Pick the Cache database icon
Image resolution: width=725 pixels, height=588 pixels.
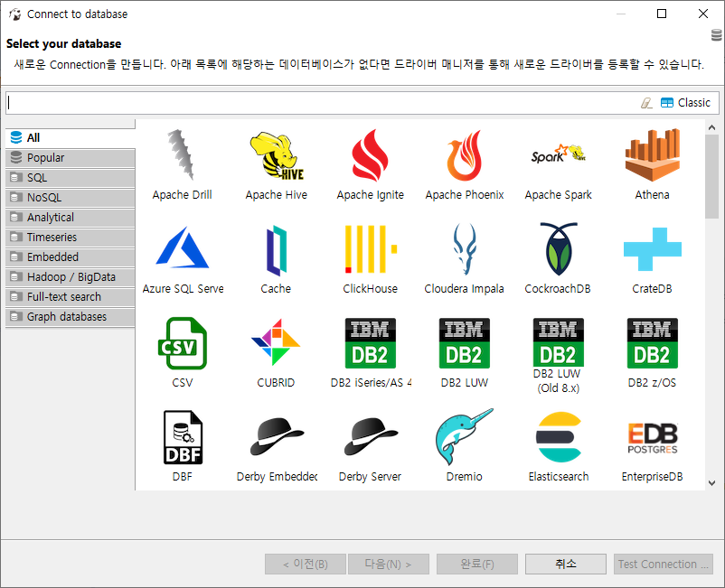click(x=276, y=250)
